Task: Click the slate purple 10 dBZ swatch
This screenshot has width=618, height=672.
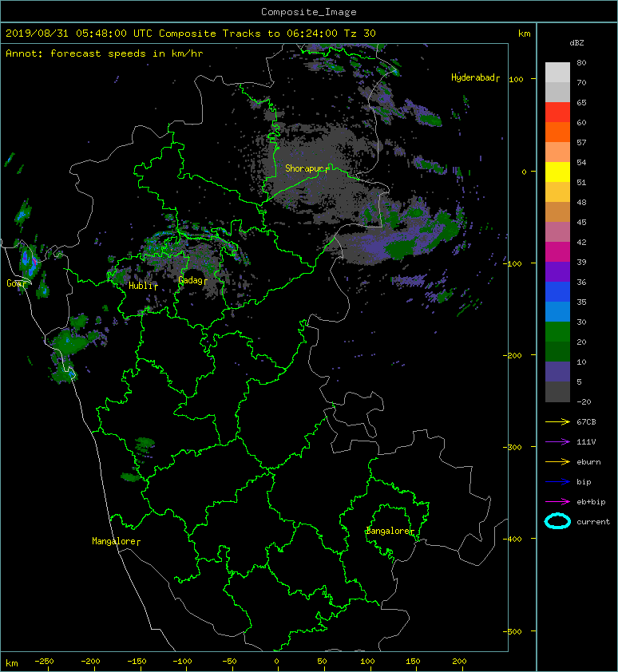Action: tap(557, 371)
